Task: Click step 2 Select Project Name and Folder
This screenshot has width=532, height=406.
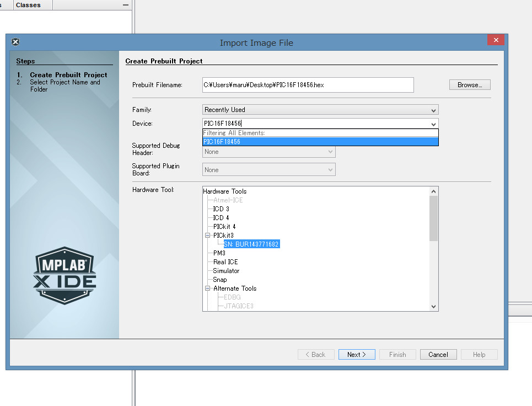Action: pos(65,86)
